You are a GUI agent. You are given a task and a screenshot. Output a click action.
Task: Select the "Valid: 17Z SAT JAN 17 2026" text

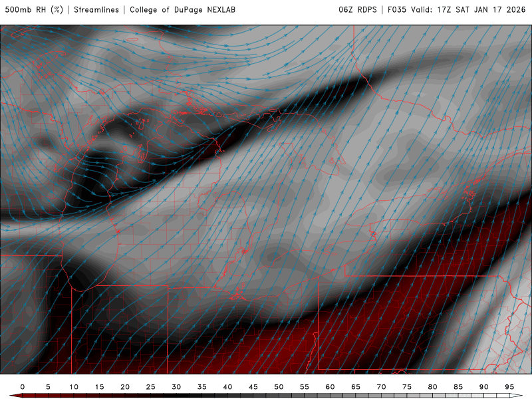[468, 10]
